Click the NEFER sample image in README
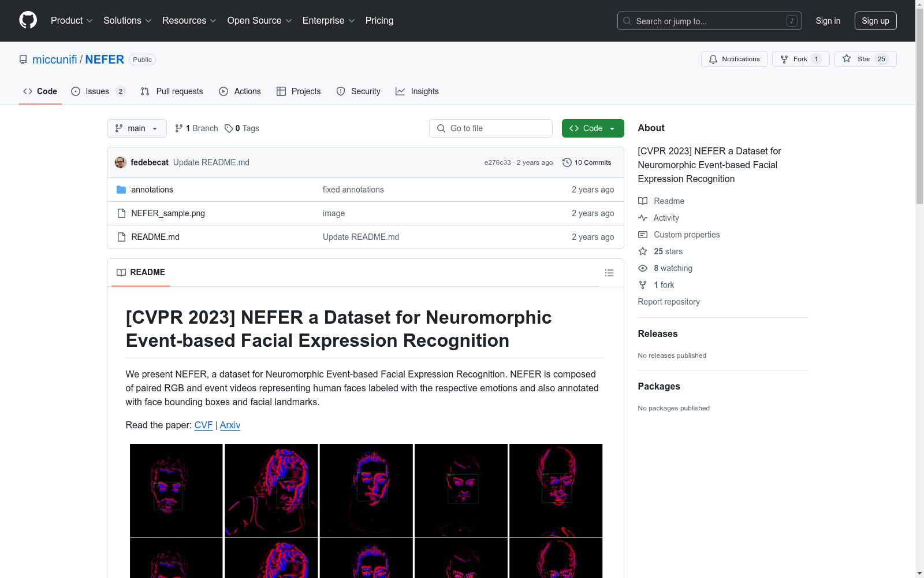Screen dimensions: 924x578 coord(366,511)
